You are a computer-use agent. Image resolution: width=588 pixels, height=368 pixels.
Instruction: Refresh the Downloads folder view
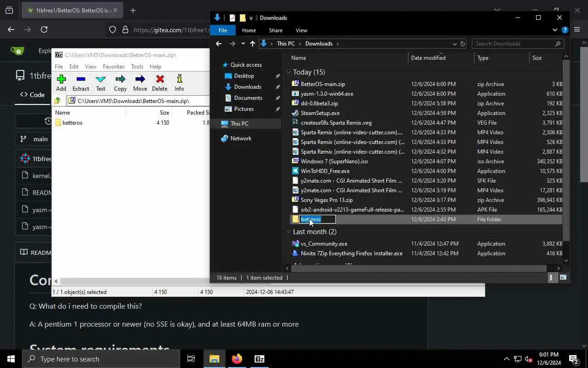point(463,44)
